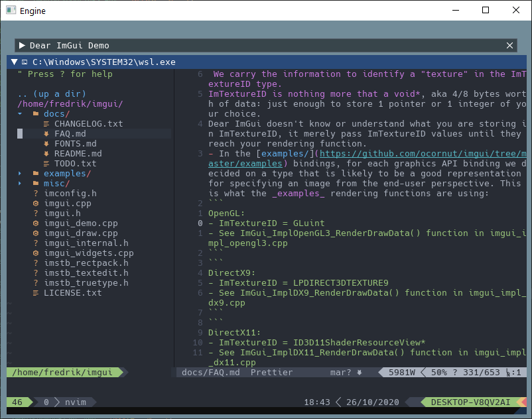
Task: Click the 5981W word count segment
Action: coord(402,372)
